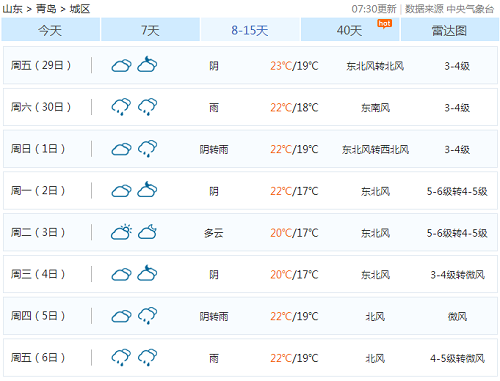Screen dimensions: 500x381
Task: Click the night cloudy moon icon for 周二（3日）
Action: click(x=147, y=232)
